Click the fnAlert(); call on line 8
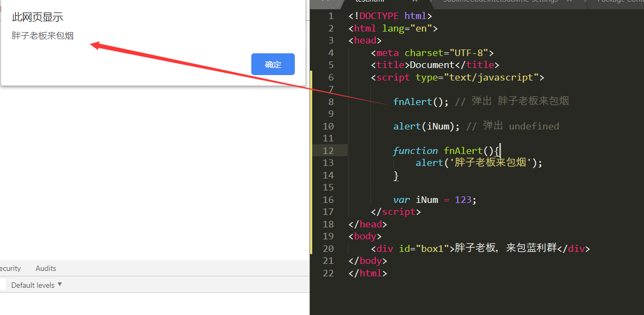Viewport: 644px width, 315px height. click(421, 101)
